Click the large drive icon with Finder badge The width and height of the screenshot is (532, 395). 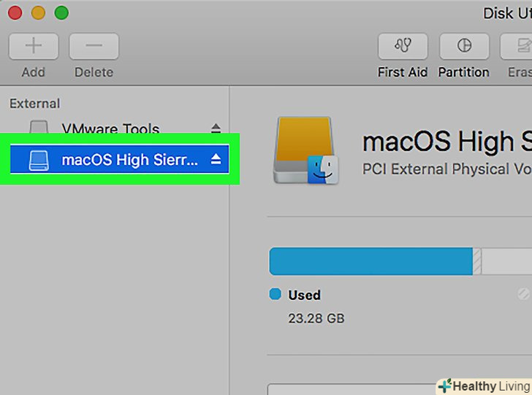pyautogui.click(x=306, y=150)
